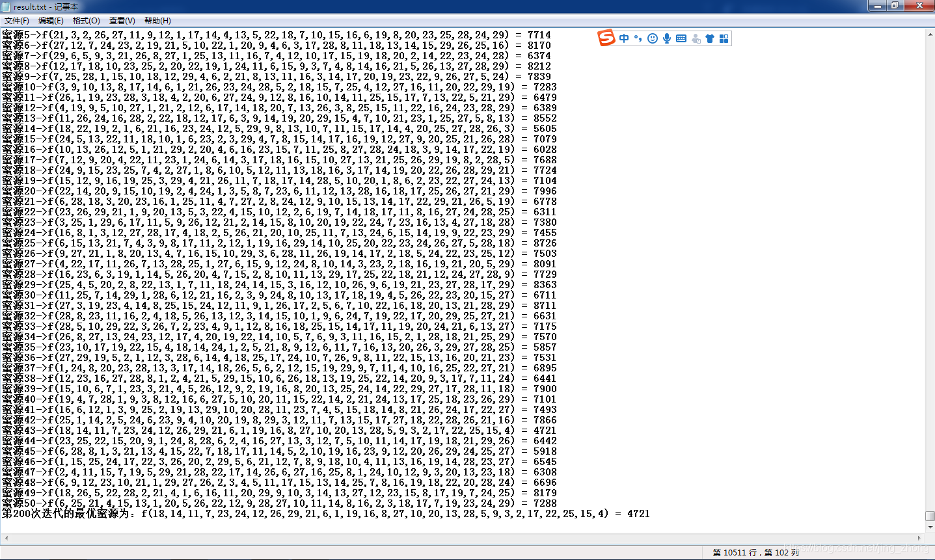Click the text '蜜源50' at line start

pyautogui.click(x=20, y=503)
